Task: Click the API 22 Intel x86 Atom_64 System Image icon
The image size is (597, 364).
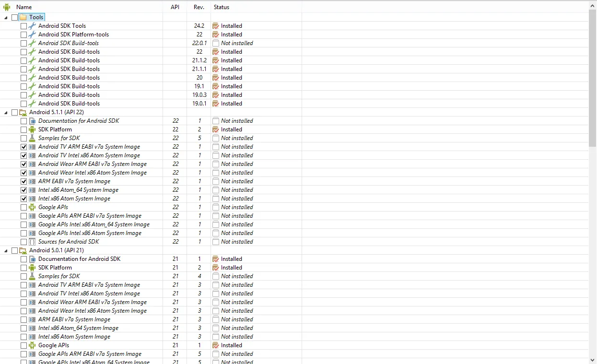Action: (x=32, y=190)
